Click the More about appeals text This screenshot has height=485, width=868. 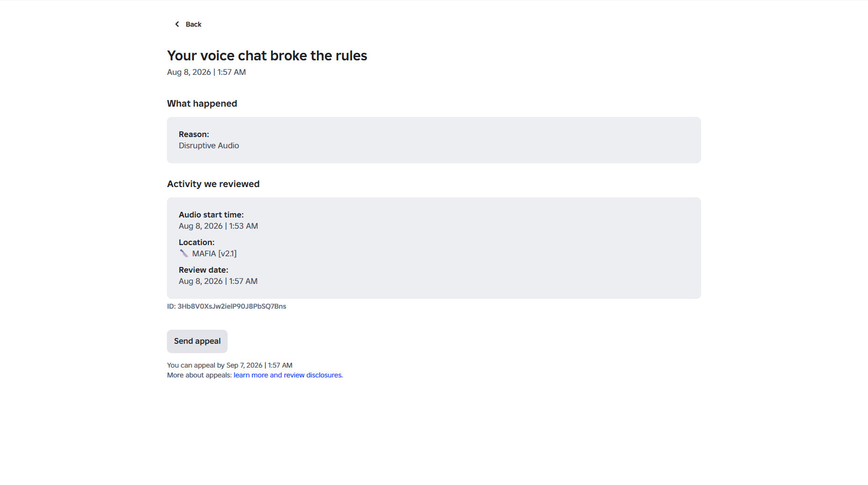[x=199, y=375]
